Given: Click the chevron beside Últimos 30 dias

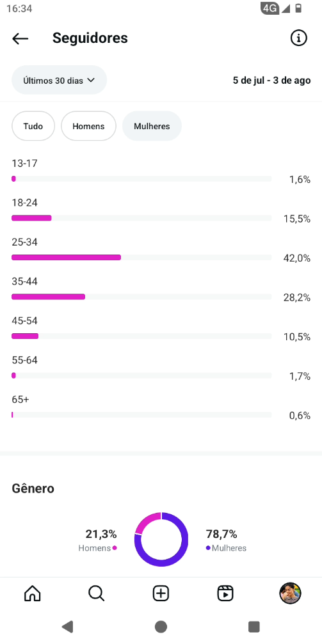Looking at the screenshot, I should [91, 80].
